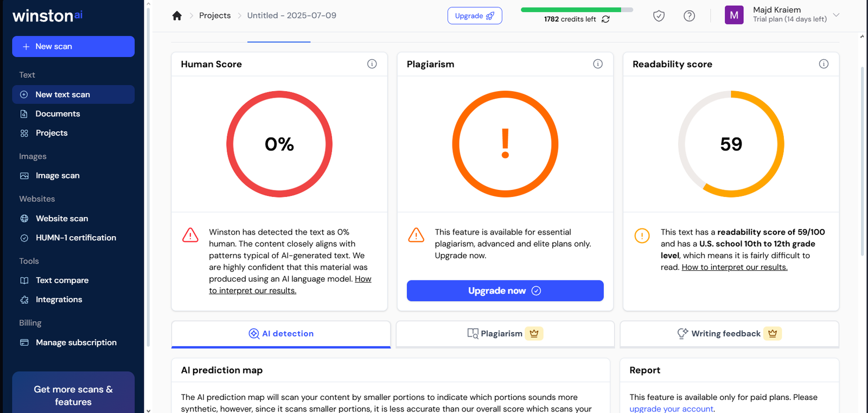Expand the account dropdown chevron

[x=836, y=15]
